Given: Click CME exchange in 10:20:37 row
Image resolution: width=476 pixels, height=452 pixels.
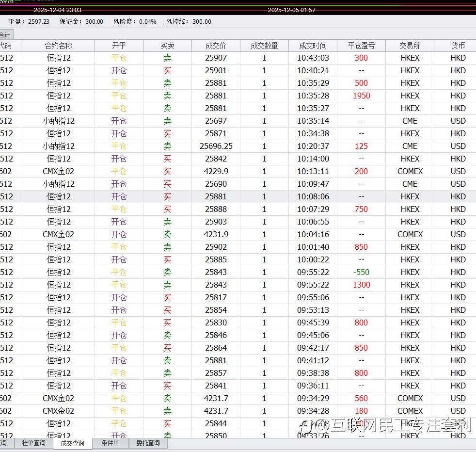Looking at the screenshot, I should [x=410, y=146].
